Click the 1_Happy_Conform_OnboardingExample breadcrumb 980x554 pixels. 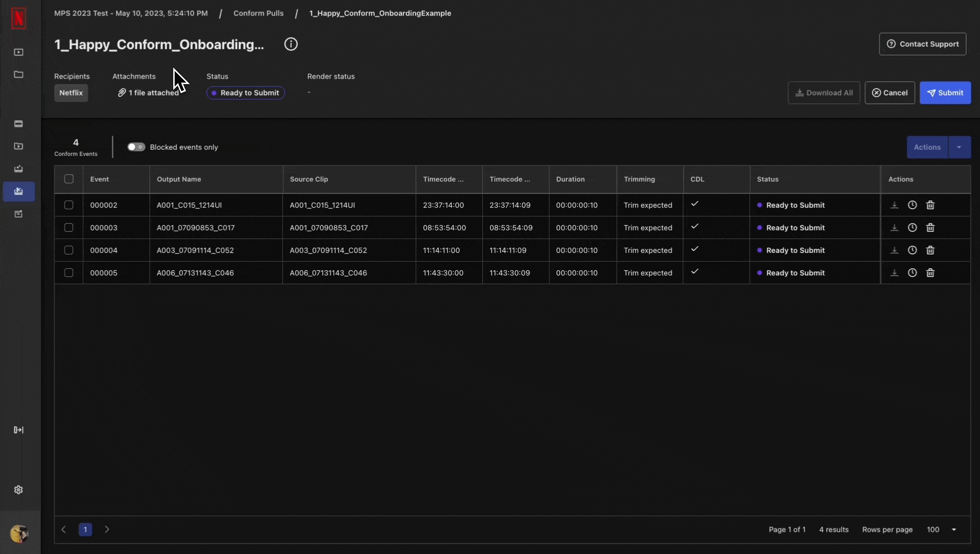coord(380,13)
